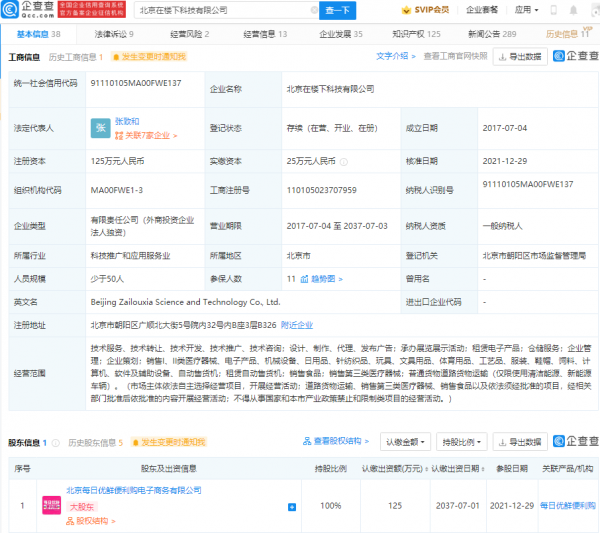The width and height of the screenshot is (600, 533).
Task: Open 文字介绍 link
Action: (396, 56)
